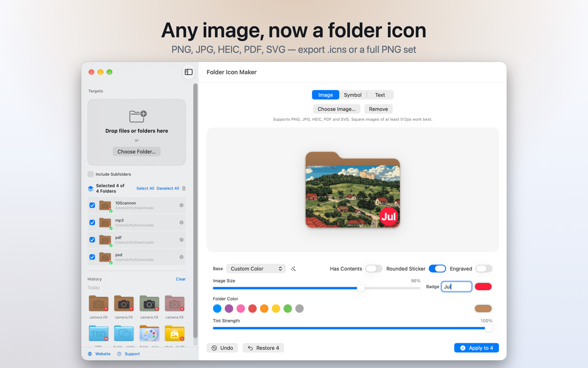Image resolution: width=588 pixels, height=368 pixels.
Task: Remove the psd folder from list
Action: pos(181,257)
